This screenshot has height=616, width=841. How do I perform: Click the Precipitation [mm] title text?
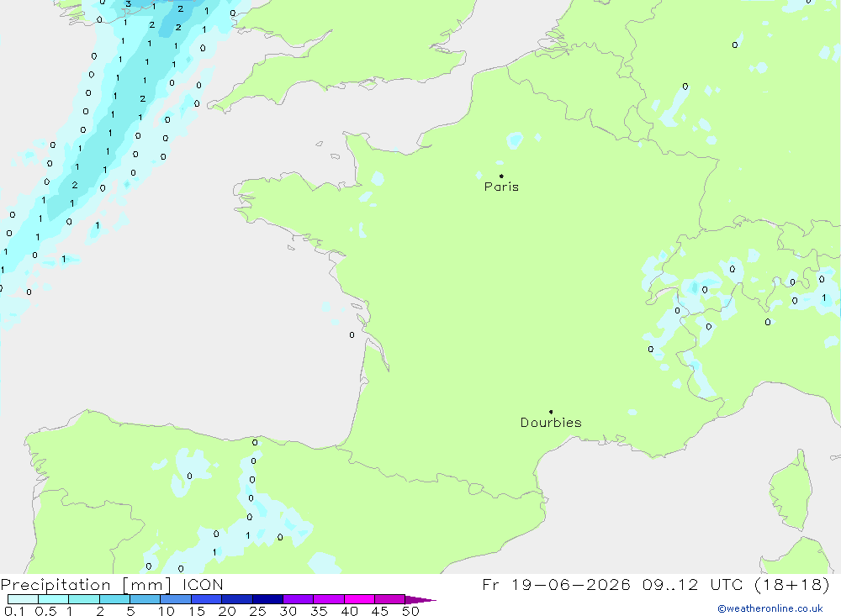[x=86, y=584]
